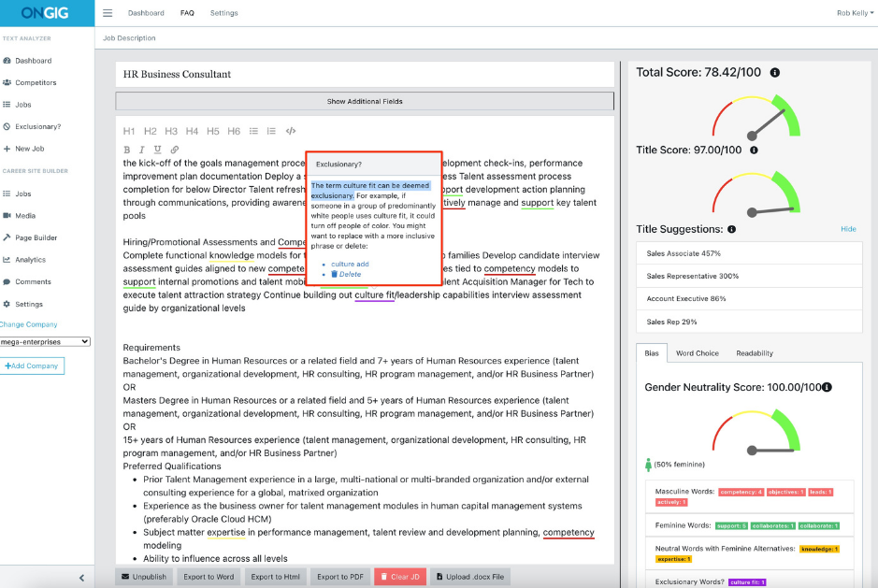Click the Competitors people icon

7,82
